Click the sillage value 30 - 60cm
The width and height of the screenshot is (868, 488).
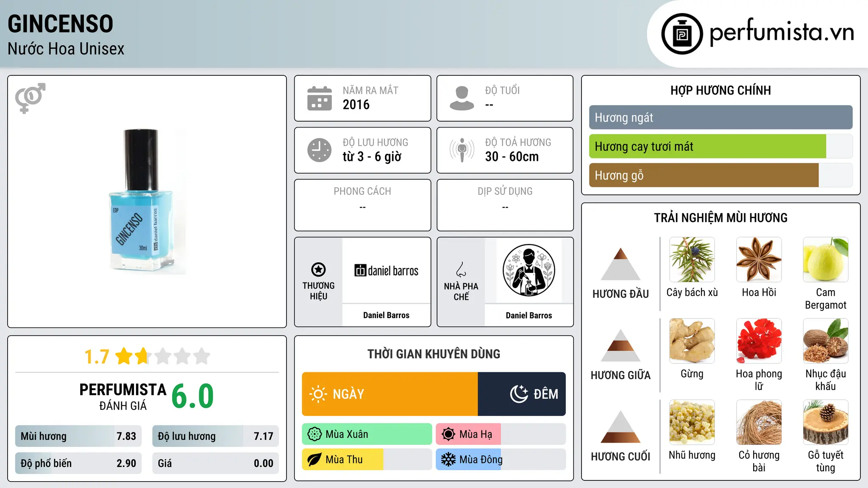[x=512, y=157]
